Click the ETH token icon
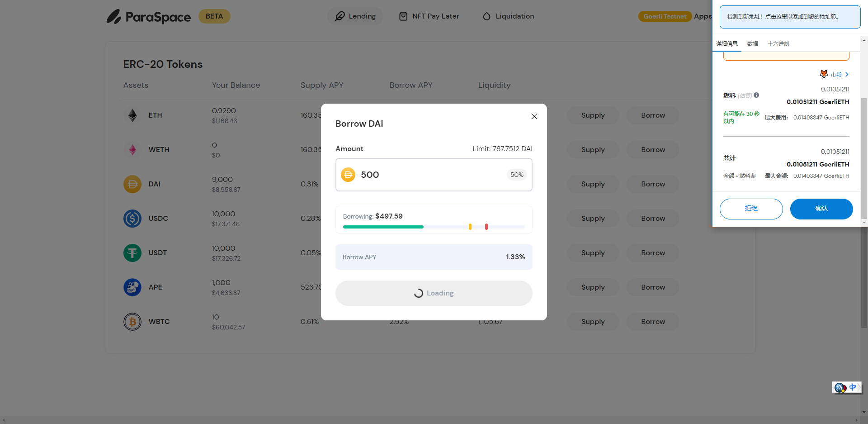The height and width of the screenshot is (424, 868). pyautogui.click(x=132, y=115)
